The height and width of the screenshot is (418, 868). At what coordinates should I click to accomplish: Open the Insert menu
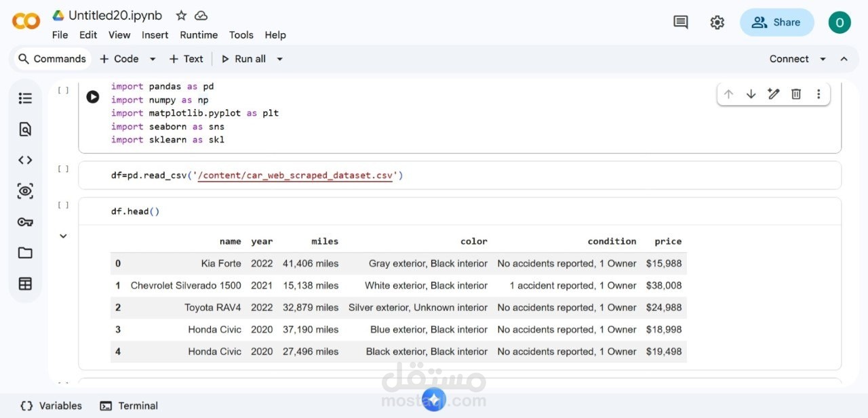(x=155, y=35)
